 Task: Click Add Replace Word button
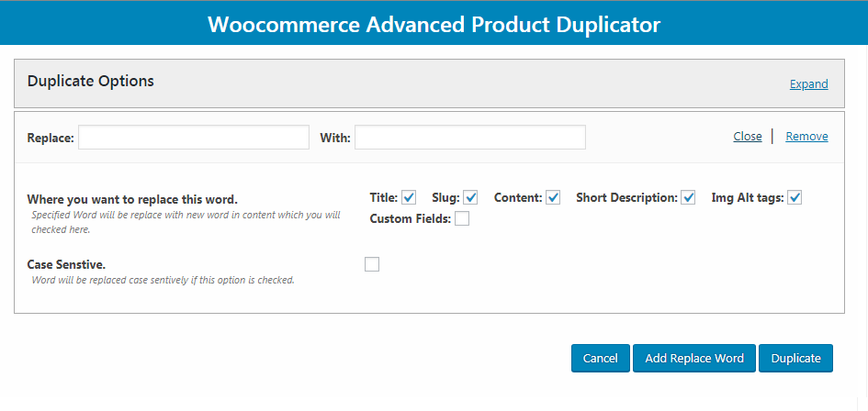click(x=694, y=358)
